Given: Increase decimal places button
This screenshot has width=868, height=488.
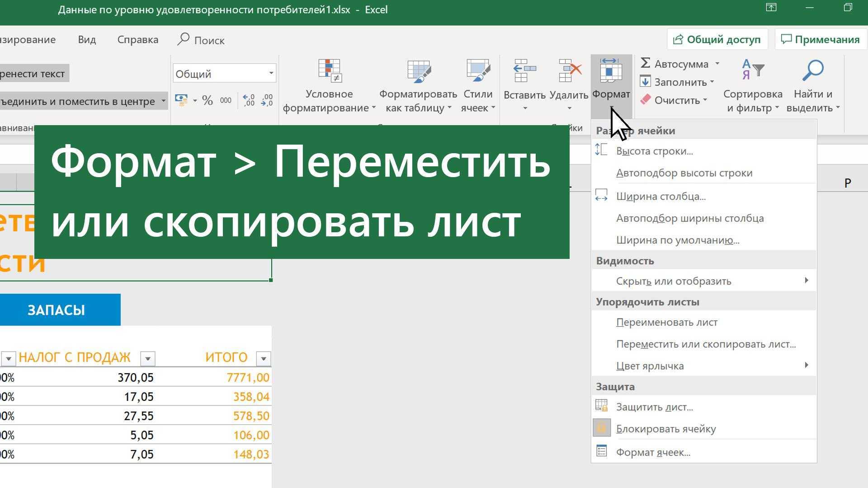Looking at the screenshot, I should point(249,100).
